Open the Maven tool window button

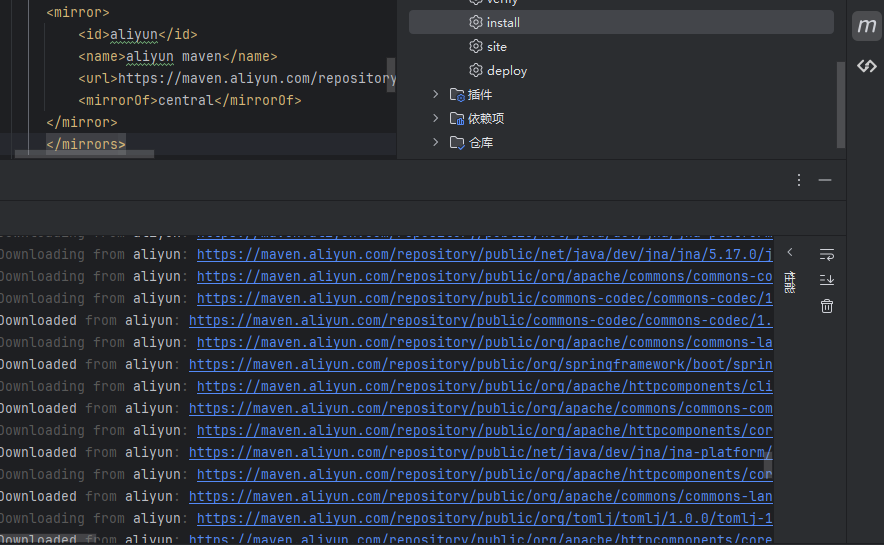(867, 26)
